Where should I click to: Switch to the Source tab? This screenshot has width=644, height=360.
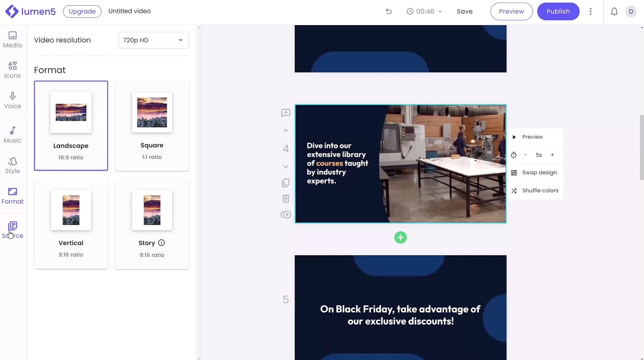pos(12,230)
